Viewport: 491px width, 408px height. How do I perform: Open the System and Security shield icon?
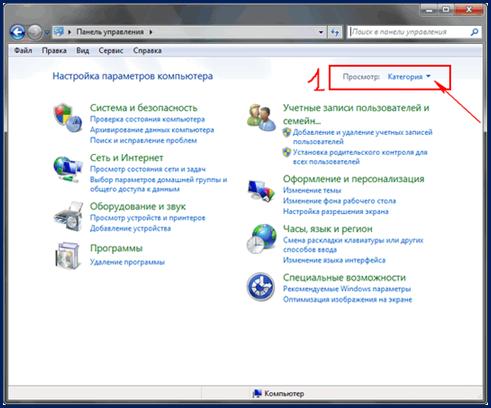(68, 118)
